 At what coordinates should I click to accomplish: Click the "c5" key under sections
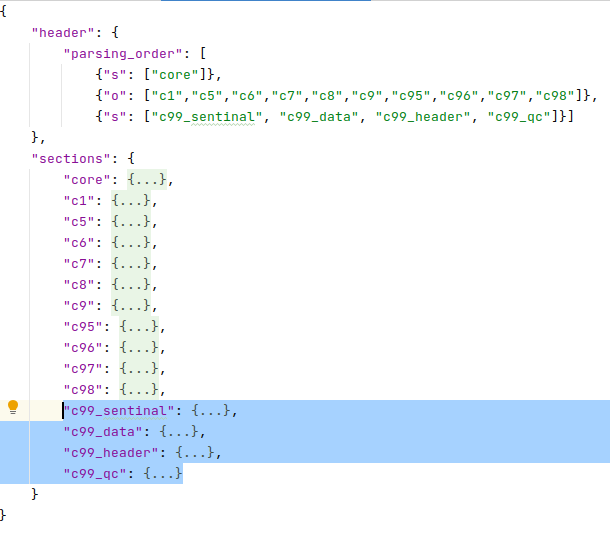coord(79,222)
